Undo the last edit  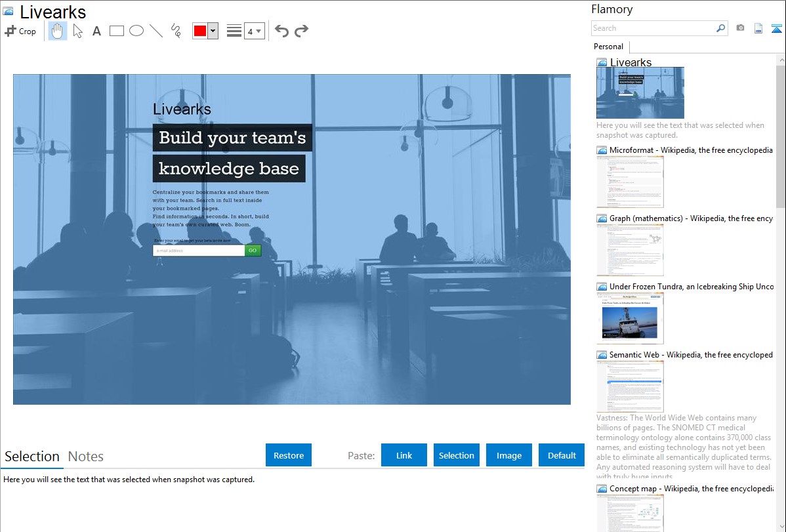[281, 31]
